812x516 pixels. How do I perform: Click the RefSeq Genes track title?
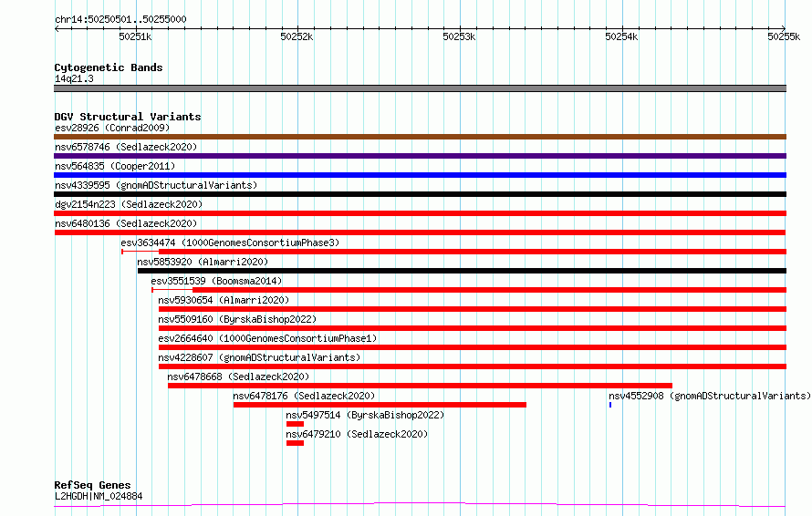coord(92,485)
